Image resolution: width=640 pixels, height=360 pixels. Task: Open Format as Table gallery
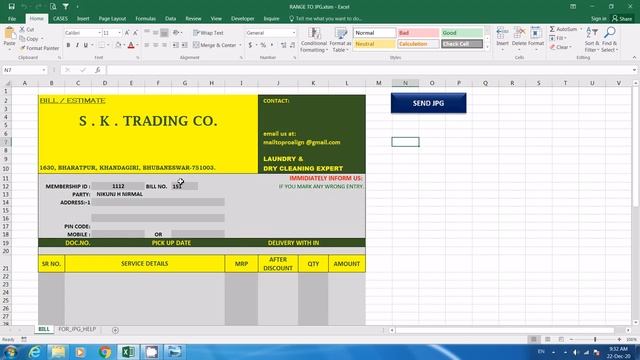click(x=340, y=40)
